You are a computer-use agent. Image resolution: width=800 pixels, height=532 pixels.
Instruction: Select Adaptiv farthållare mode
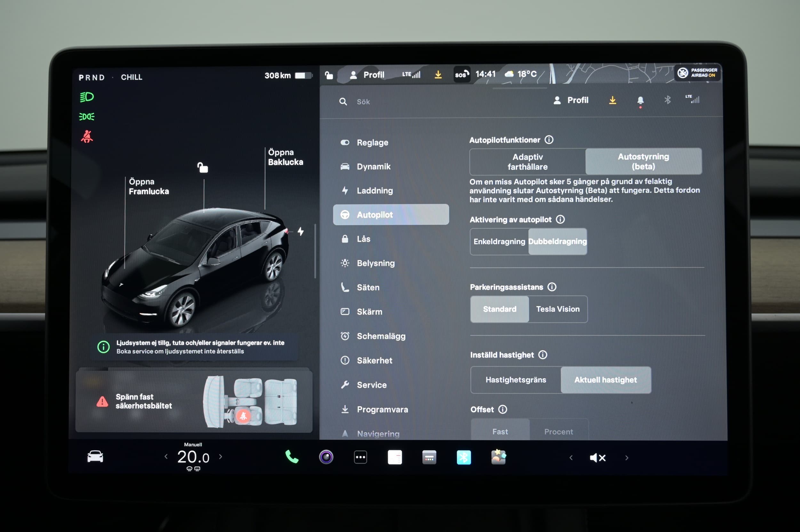tap(527, 162)
